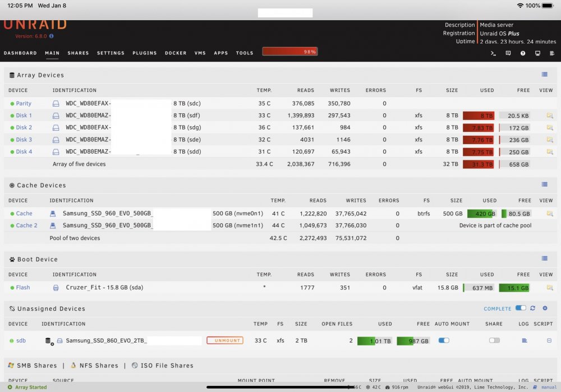The width and height of the screenshot is (561, 392).
Task: Click the Array Started status text
Action: tap(31, 388)
